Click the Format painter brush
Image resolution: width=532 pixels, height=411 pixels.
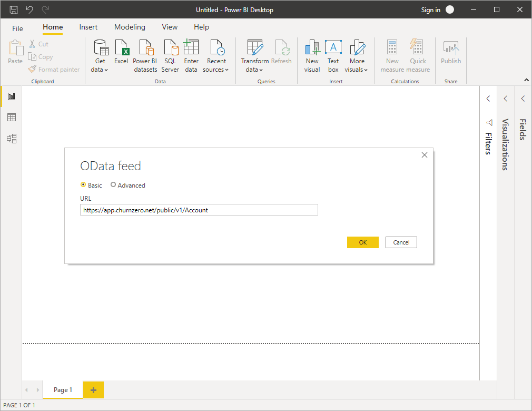32,69
